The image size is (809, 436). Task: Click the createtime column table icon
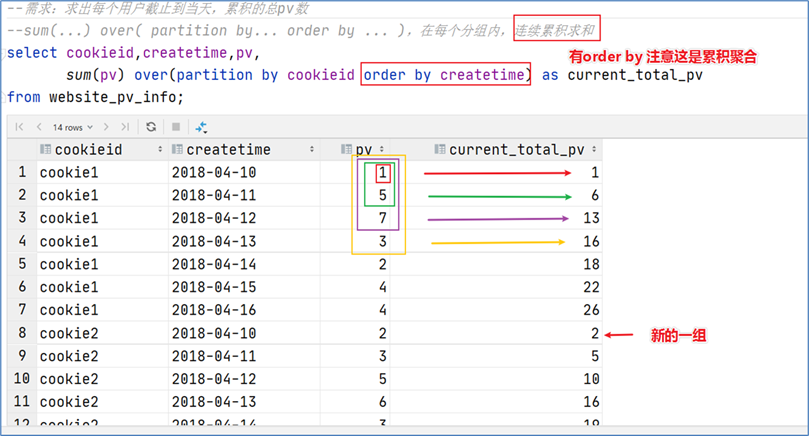177,149
